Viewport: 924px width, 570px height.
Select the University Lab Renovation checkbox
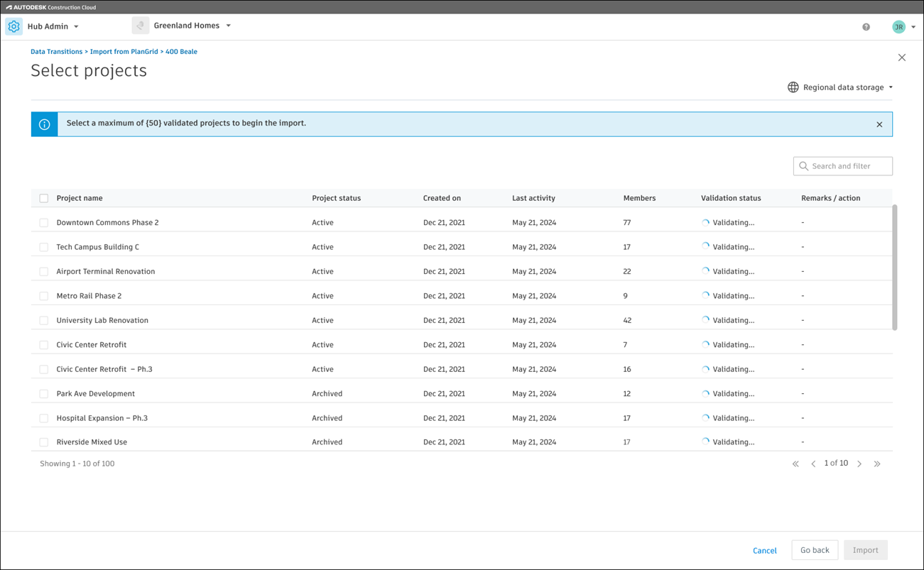44,320
